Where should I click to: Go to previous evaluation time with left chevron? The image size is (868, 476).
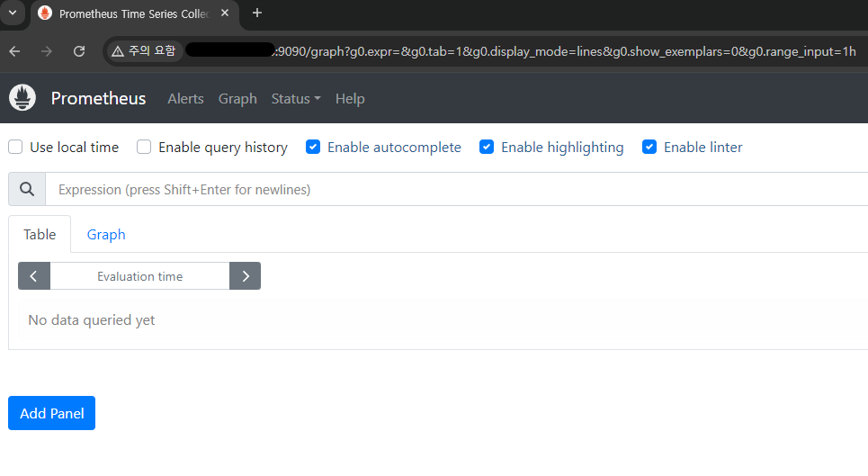pos(34,276)
